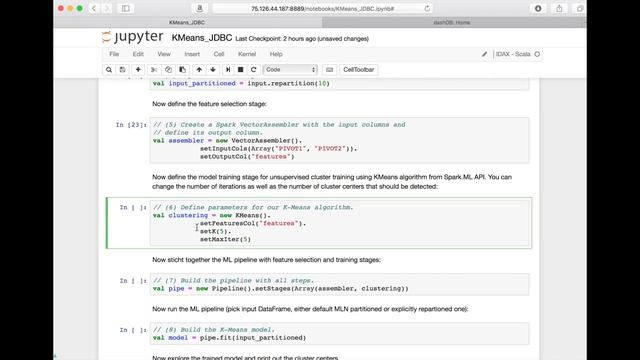Click the IDAX - Scala kernel name
The height and width of the screenshot is (360, 640).
click(513, 54)
